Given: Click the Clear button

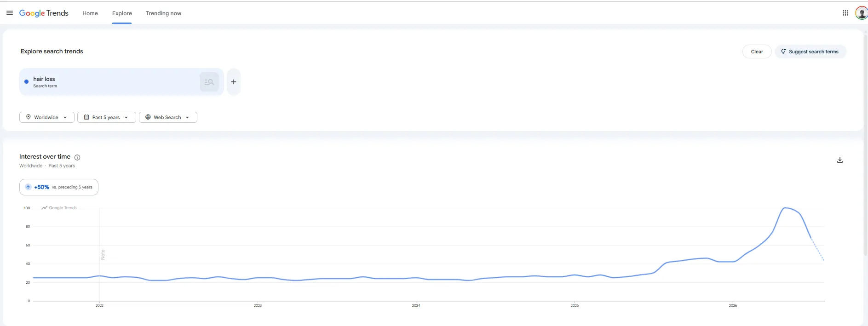Looking at the screenshot, I should click(x=757, y=51).
